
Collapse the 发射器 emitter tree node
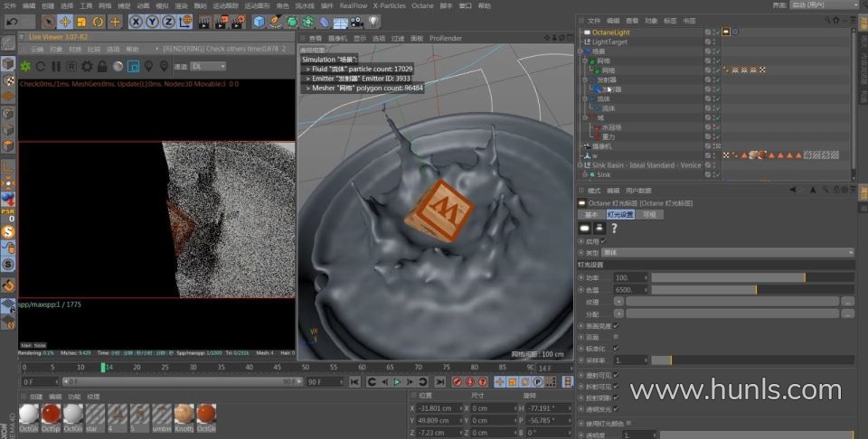[x=582, y=79]
